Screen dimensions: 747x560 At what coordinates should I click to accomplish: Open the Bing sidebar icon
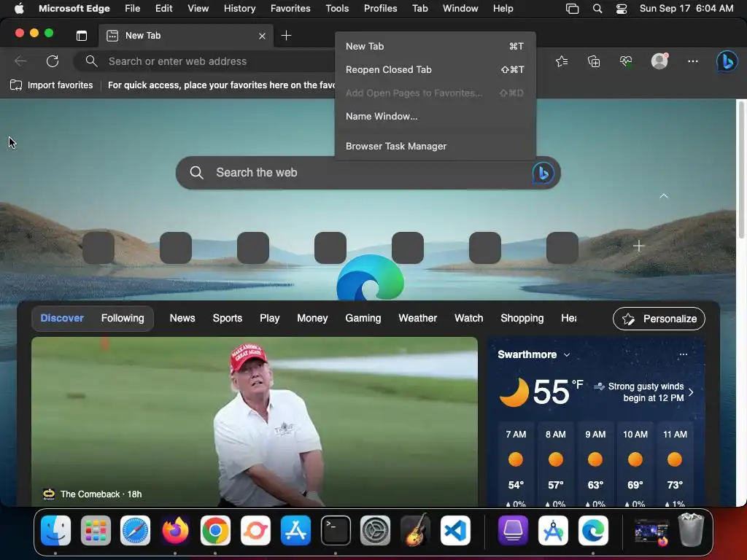click(727, 61)
